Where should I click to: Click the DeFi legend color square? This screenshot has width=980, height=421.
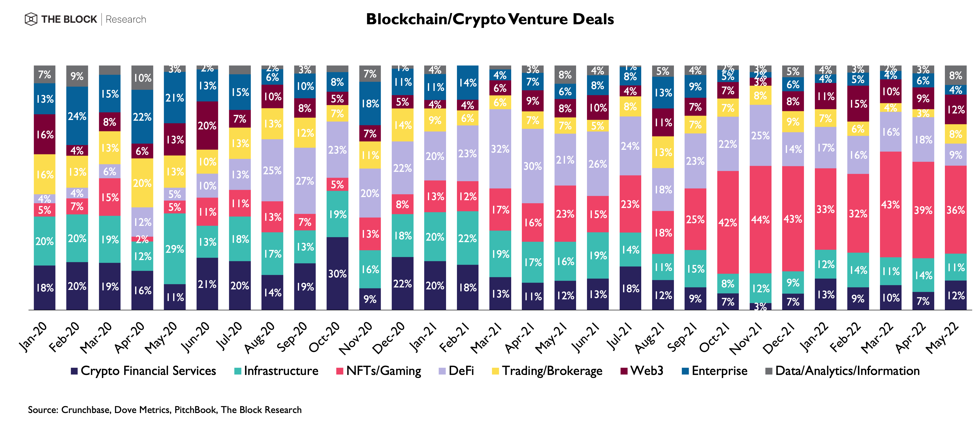[x=442, y=371]
